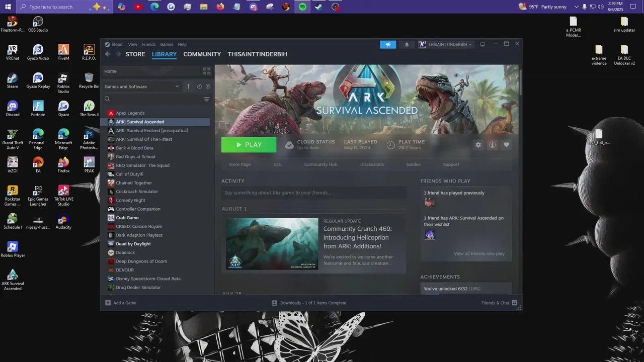644x362 pixels.
Task: Open Community Crunch 469 article title
Action: (358, 237)
